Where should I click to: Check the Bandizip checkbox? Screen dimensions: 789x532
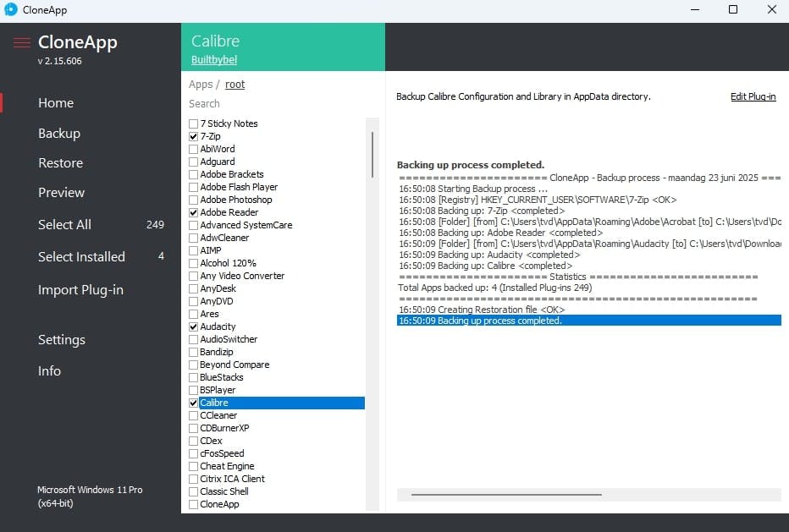coord(193,352)
